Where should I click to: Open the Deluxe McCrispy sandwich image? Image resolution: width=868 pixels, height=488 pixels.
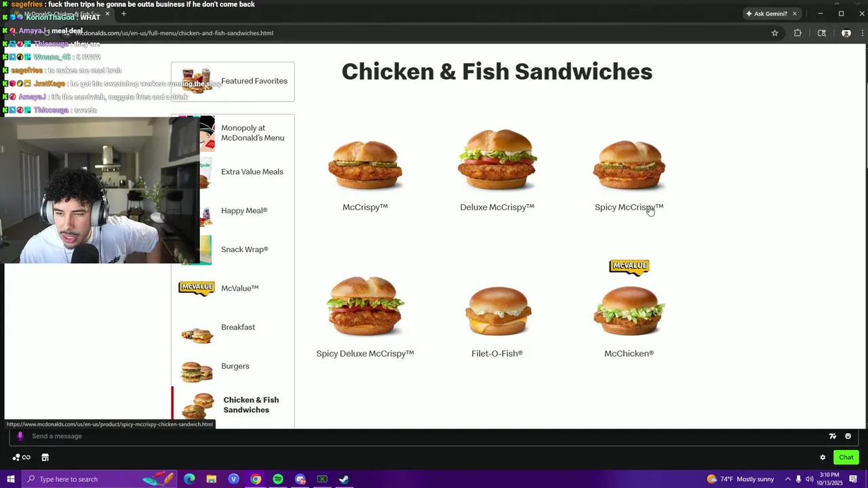pos(497,159)
